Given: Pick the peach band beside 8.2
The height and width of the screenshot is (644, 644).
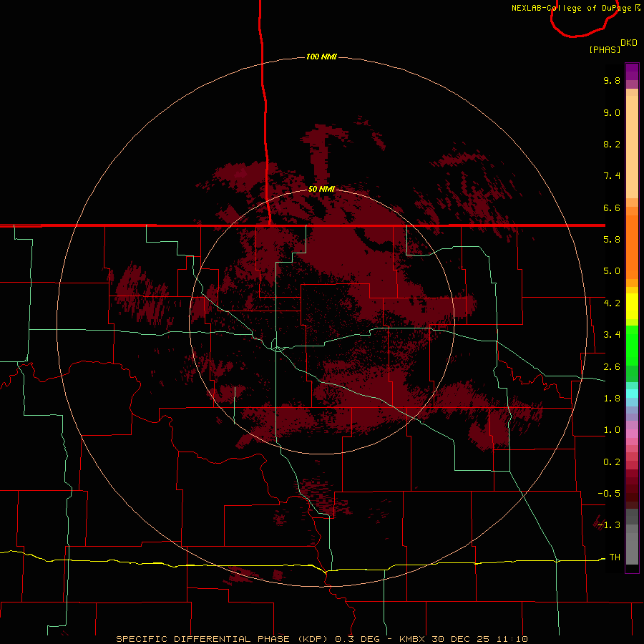Looking at the screenshot, I should (632, 147).
